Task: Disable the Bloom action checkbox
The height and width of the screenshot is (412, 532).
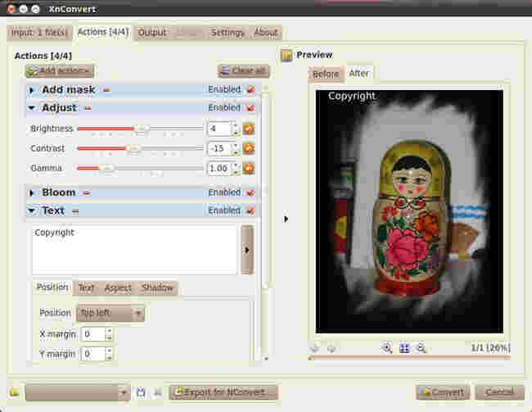Action: 250,193
